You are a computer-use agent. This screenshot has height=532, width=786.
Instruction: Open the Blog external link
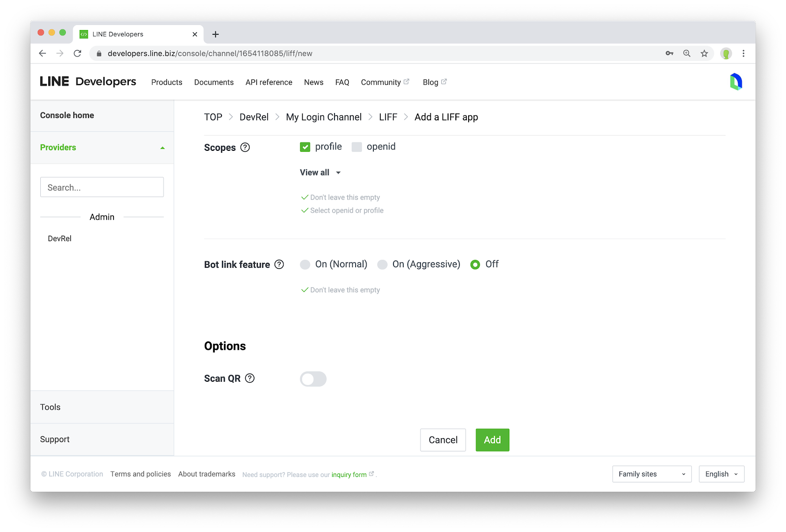pyautogui.click(x=434, y=82)
